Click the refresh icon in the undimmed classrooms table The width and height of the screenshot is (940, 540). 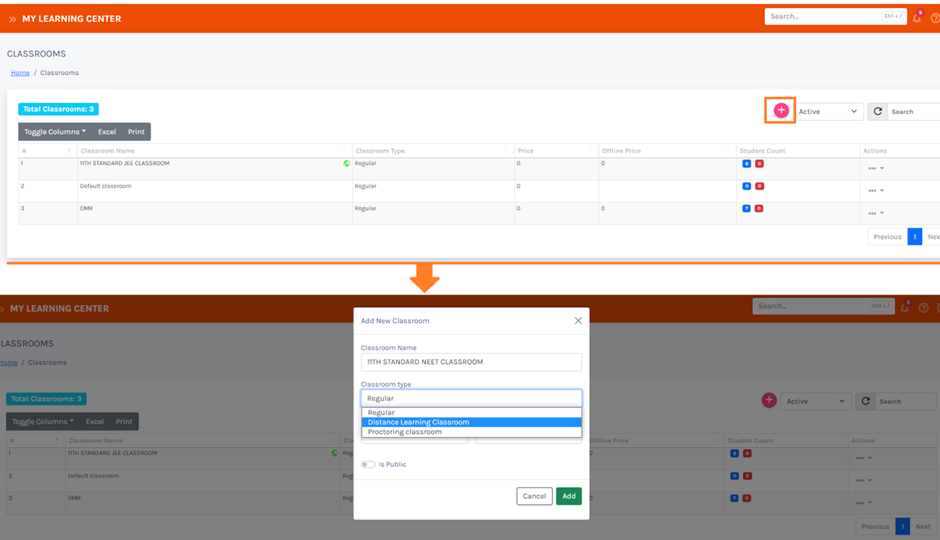click(878, 111)
